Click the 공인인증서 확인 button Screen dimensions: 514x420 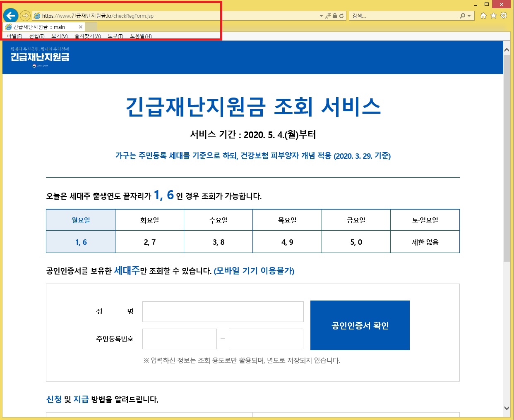click(360, 325)
